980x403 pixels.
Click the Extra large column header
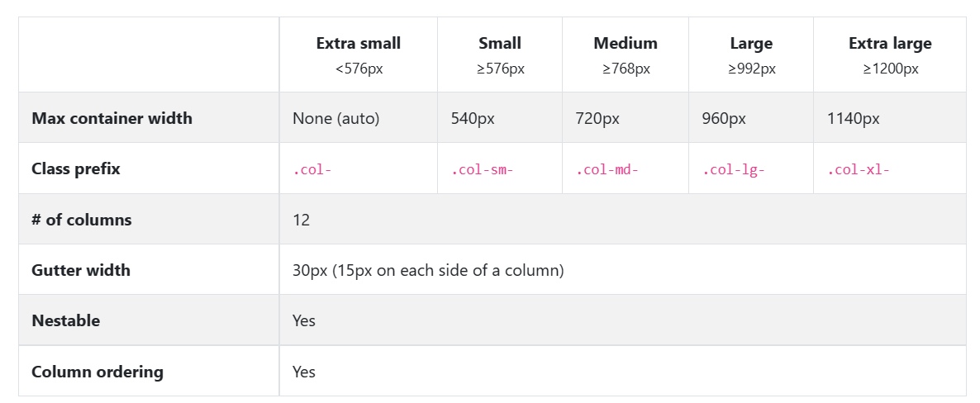tap(890, 44)
